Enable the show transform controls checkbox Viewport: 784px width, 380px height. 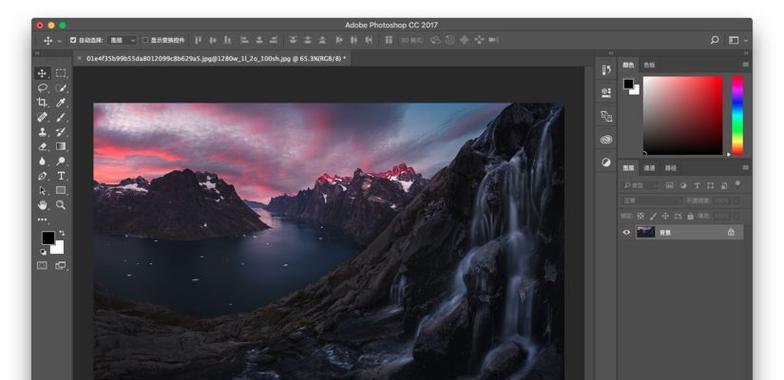[146, 40]
